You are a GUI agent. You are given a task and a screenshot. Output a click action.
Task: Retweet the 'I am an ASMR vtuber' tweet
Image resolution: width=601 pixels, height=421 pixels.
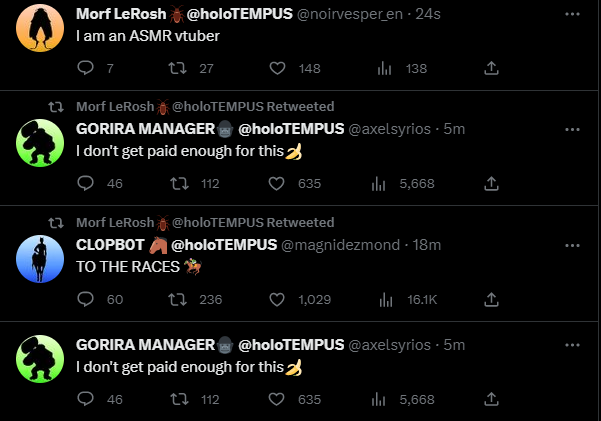pos(177,68)
